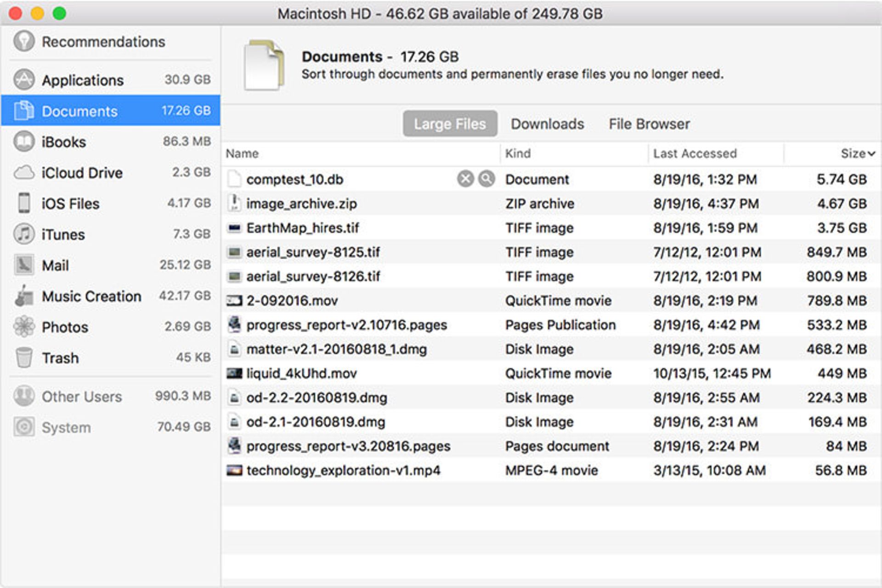
Task: Select the iTunes music note icon
Action: [24, 234]
